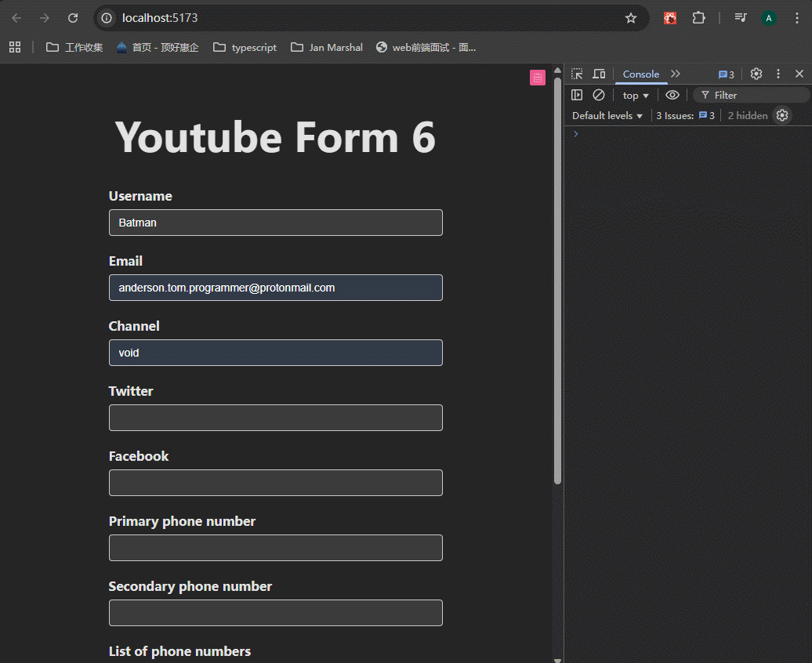Toggle the console sidebar panel
This screenshot has width=812, height=663.
(x=577, y=95)
